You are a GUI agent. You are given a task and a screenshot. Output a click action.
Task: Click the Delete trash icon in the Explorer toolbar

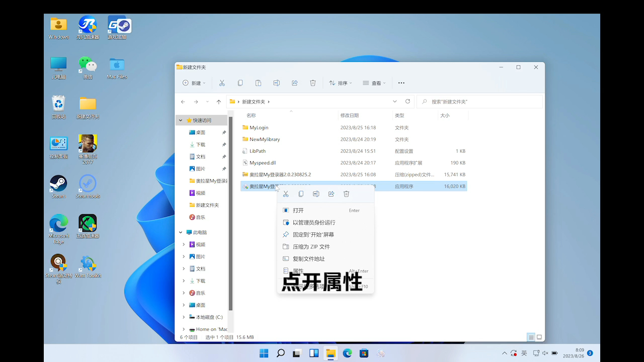pos(313,83)
